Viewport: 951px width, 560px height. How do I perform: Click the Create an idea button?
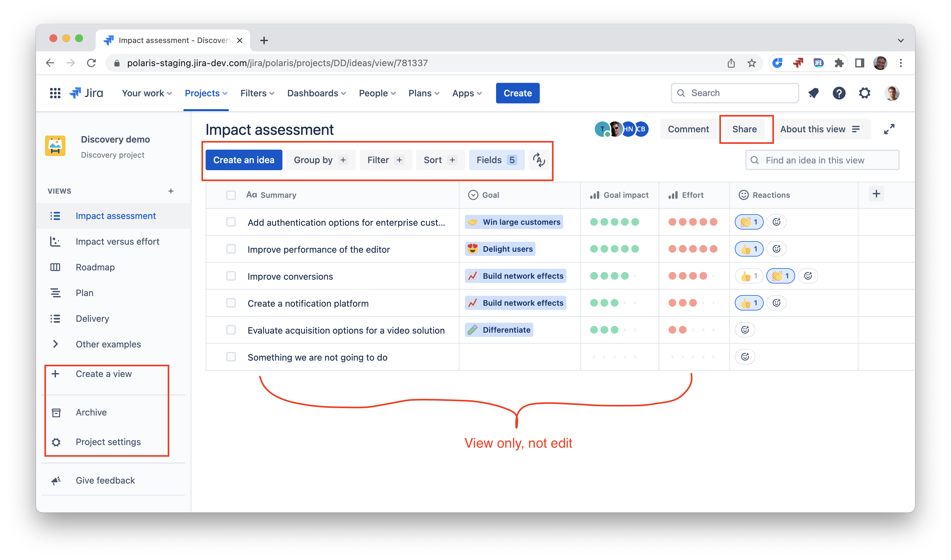[x=244, y=160]
